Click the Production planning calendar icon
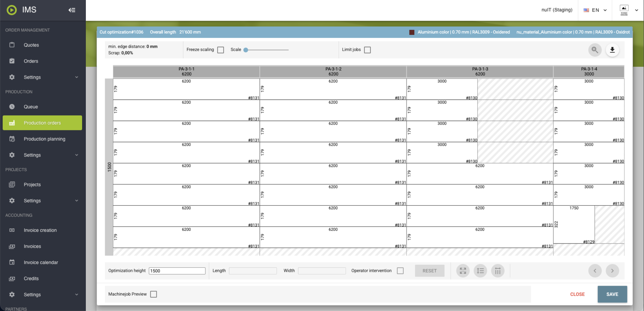Screen dimensions: 644x311 point(12,139)
